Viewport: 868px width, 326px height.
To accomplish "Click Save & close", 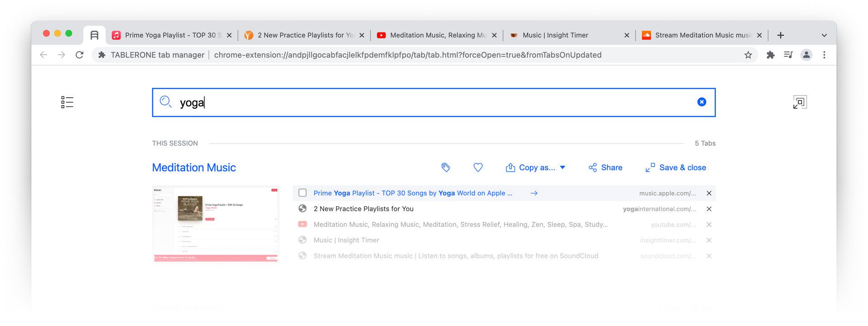I will coord(676,168).
